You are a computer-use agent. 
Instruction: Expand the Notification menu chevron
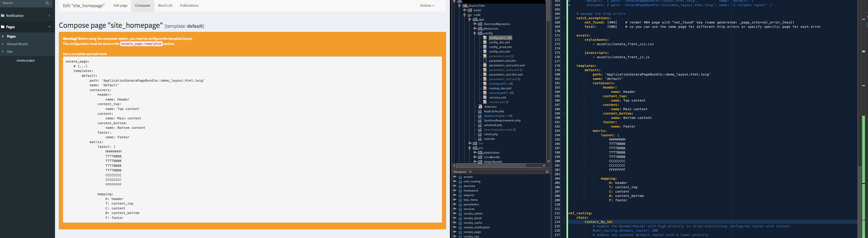pyautogui.click(x=50, y=16)
